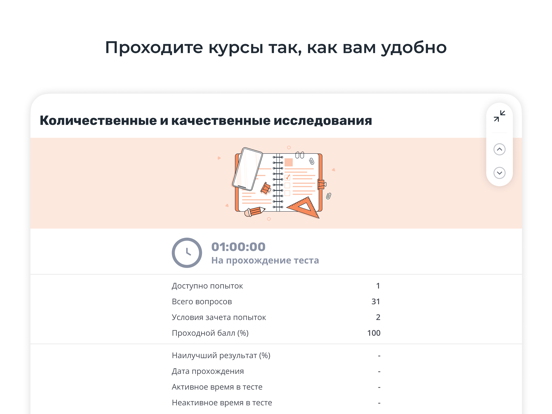Click the value 1 for available attempts
Viewport: 552px width, 414px height.
tap(378, 286)
